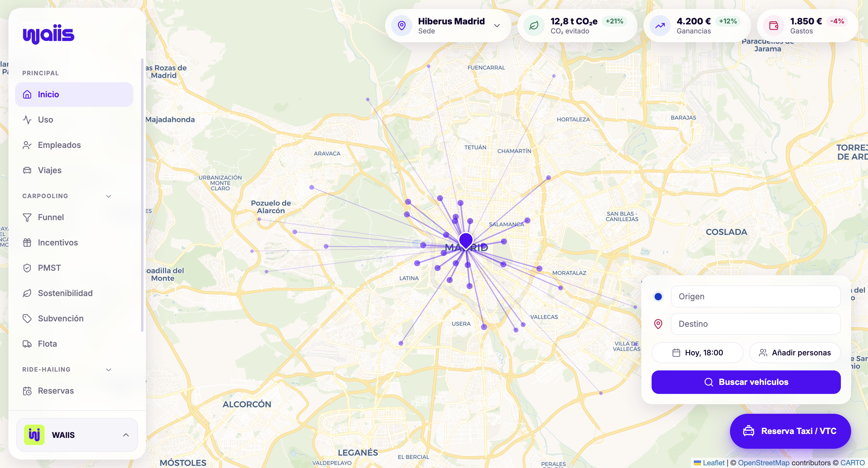Click the Ganancias trending-up icon

click(x=660, y=26)
